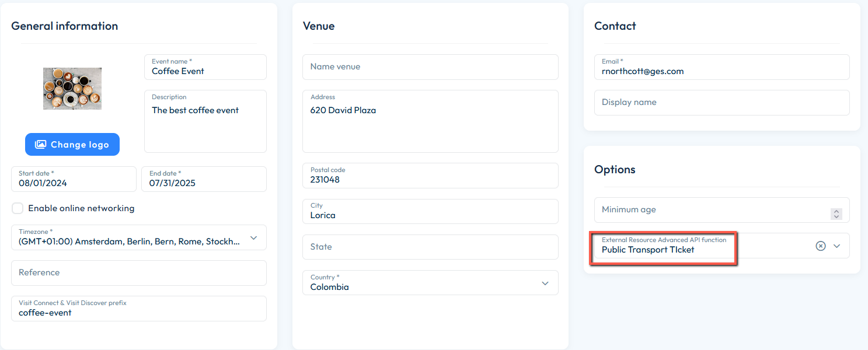Clear the Public Transport TIcket selection
This screenshot has height=350, width=868.
820,246
